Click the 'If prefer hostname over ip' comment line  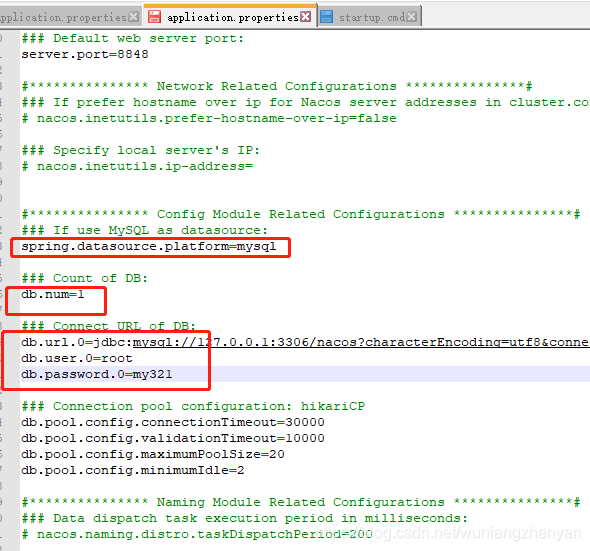[306, 102]
